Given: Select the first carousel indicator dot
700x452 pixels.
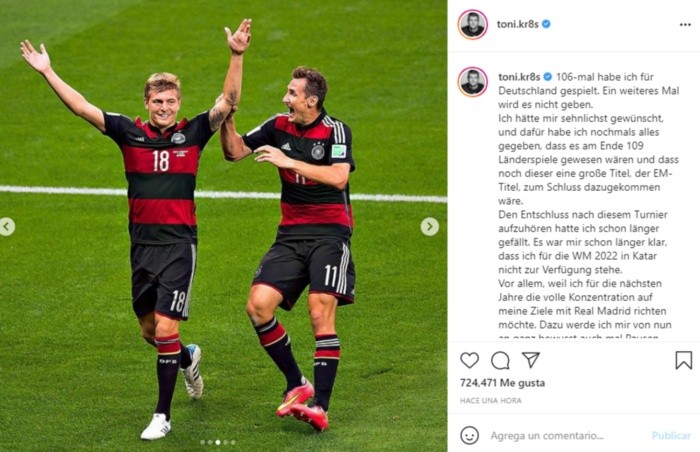Looking at the screenshot, I should [x=203, y=442].
